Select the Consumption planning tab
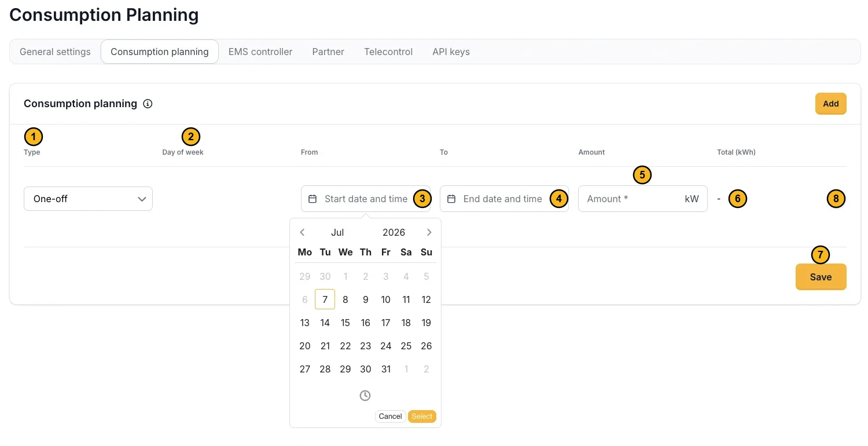Screen dimensions: 868x446 (x=160, y=52)
